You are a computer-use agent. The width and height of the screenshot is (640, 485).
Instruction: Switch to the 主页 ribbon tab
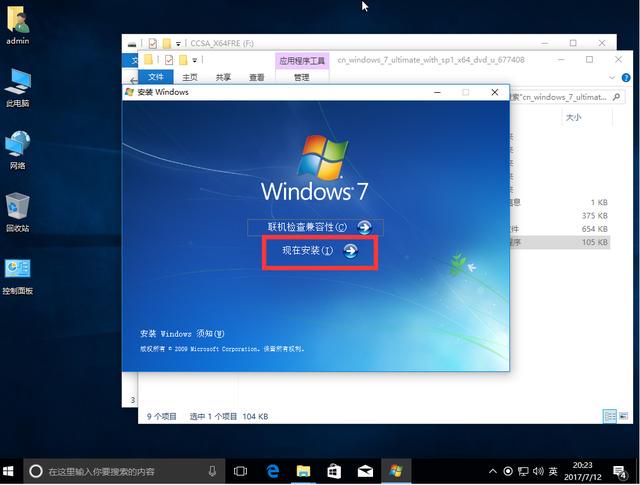(190, 77)
